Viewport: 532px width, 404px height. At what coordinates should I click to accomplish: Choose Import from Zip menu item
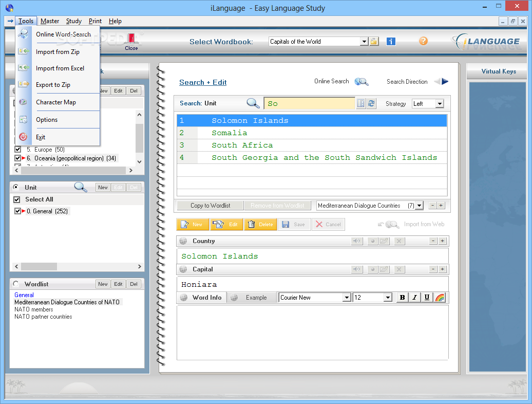click(58, 51)
